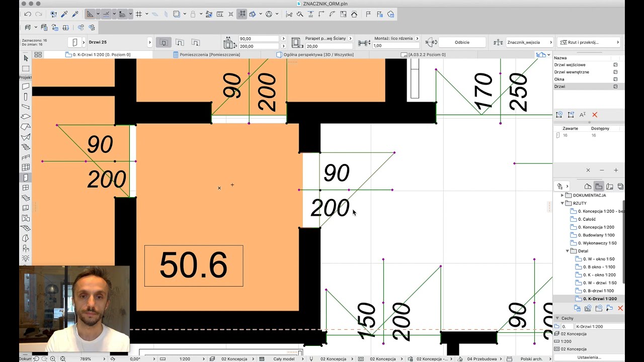Select the Project Map navigator button
644x362 pixels.
click(588, 186)
